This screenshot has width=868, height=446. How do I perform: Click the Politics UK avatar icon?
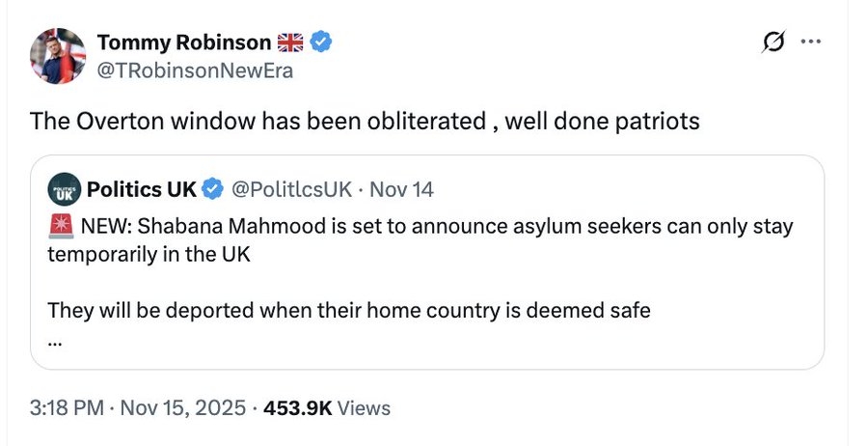pyautogui.click(x=64, y=189)
